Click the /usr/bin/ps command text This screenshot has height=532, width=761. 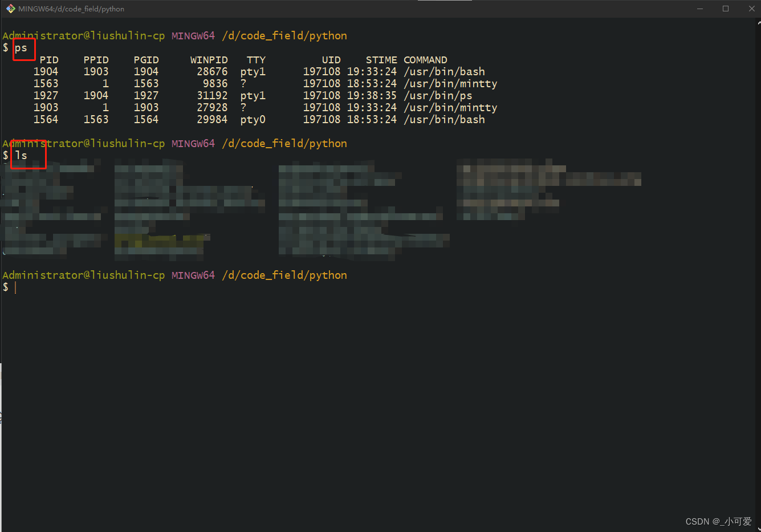[x=438, y=96]
